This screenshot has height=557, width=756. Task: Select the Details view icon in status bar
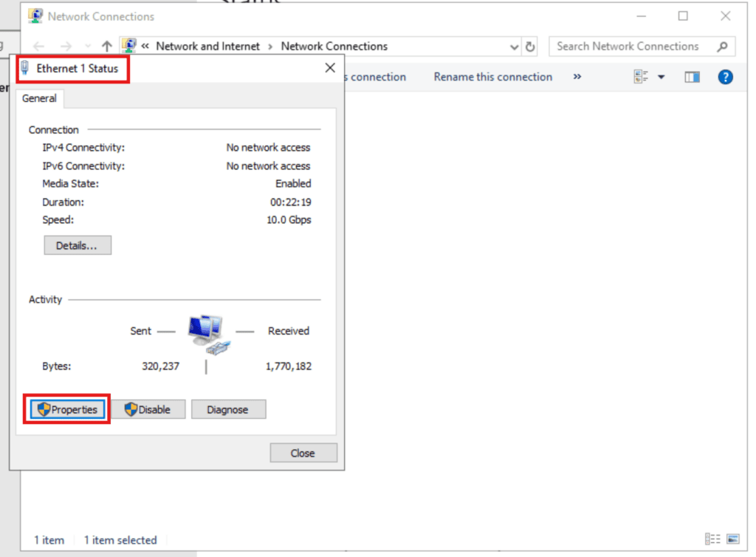point(713,539)
